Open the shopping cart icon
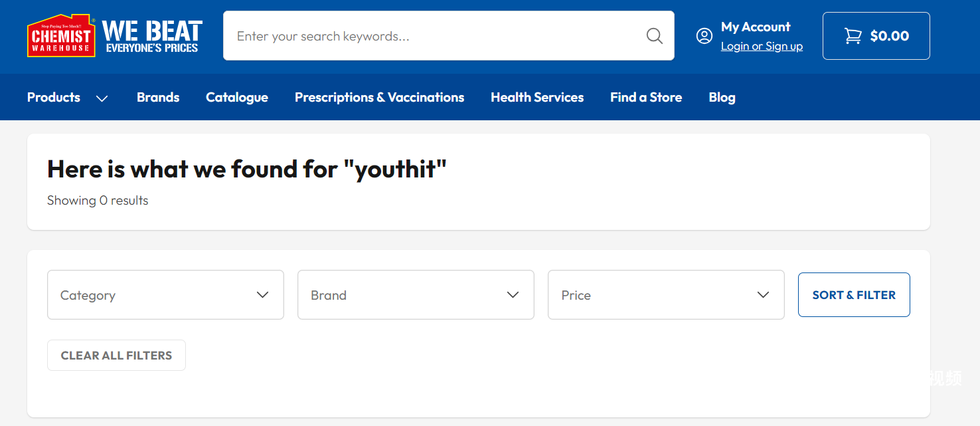 pos(853,36)
